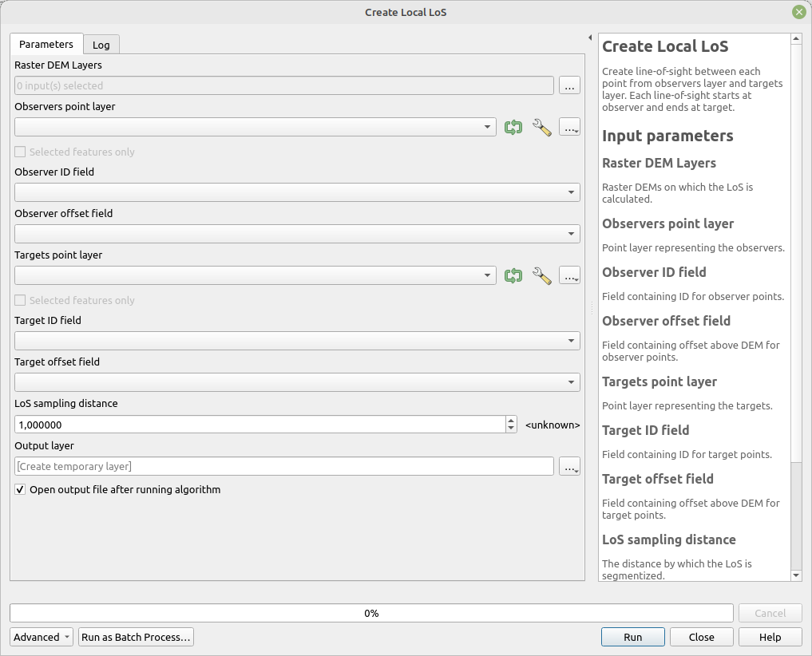Enable Selected features only for observers
812x656 pixels.
(x=20, y=152)
